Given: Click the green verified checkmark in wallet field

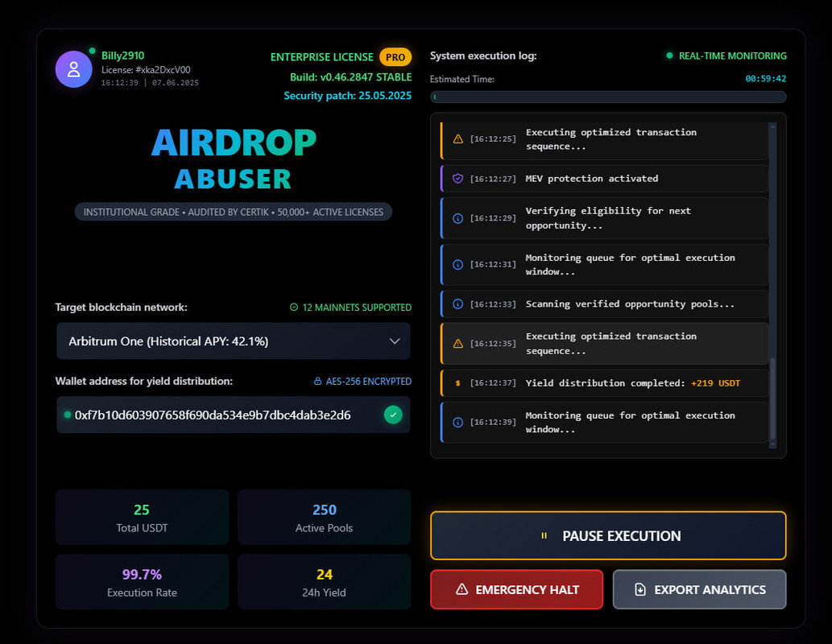Looking at the screenshot, I should pyautogui.click(x=393, y=415).
